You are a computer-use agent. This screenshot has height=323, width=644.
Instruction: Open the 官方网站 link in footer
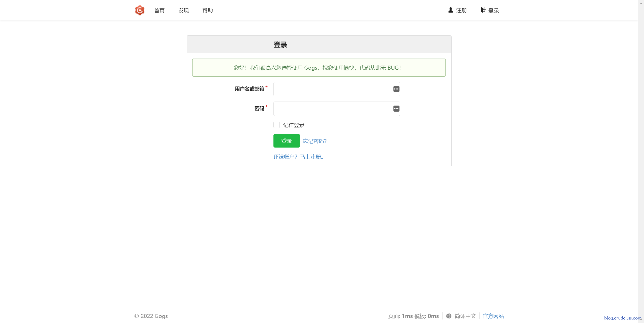coord(493,316)
